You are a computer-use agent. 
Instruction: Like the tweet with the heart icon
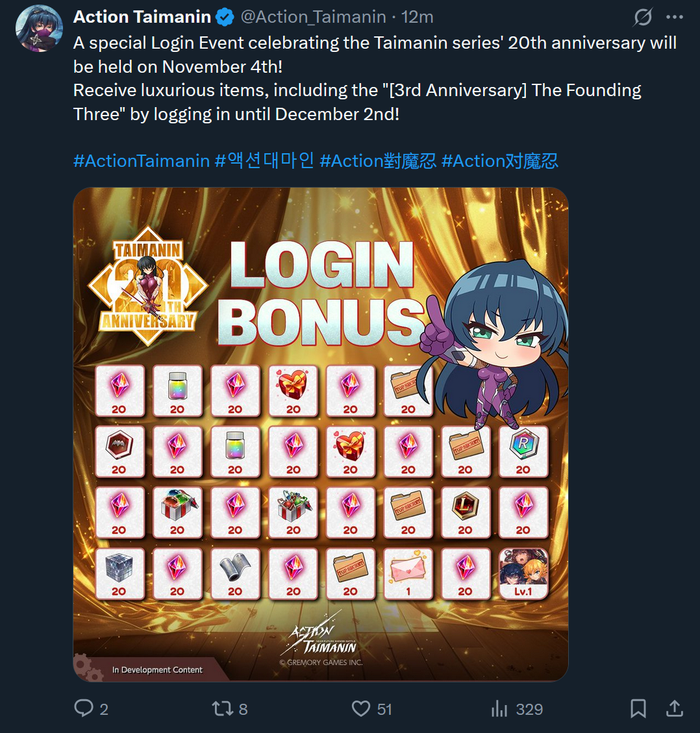(361, 708)
